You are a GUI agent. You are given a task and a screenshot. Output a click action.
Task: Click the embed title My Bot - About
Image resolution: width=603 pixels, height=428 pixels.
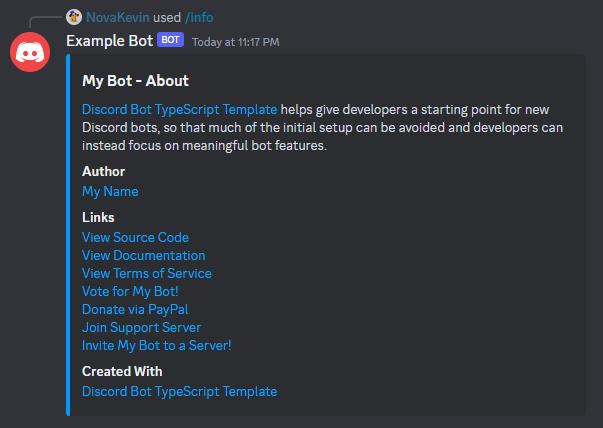point(135,81)
